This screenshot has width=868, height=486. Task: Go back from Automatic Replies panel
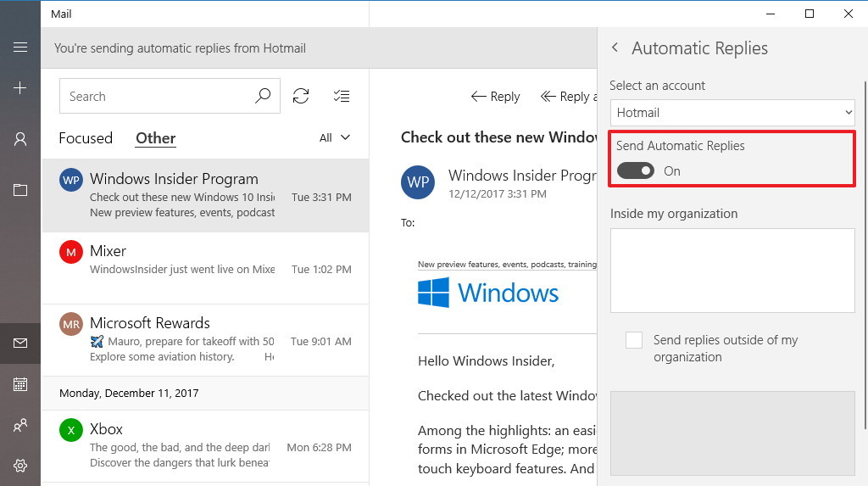[x=615, y=47]
